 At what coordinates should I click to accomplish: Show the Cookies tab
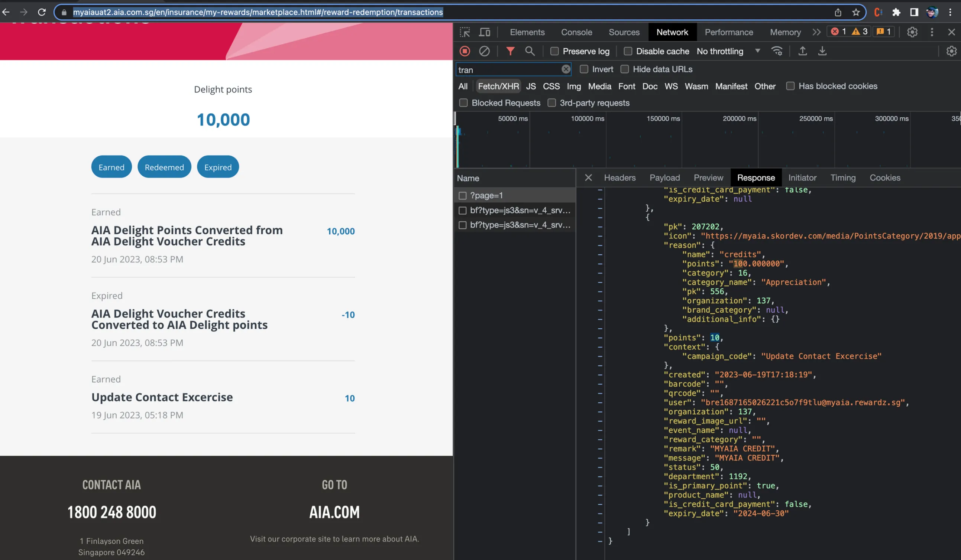[885, 178]
